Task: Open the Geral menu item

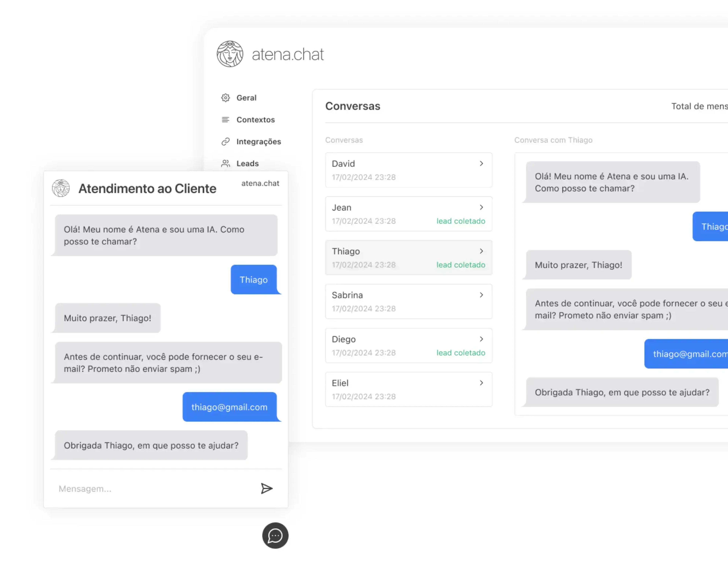Action: [x=246, y=98]
